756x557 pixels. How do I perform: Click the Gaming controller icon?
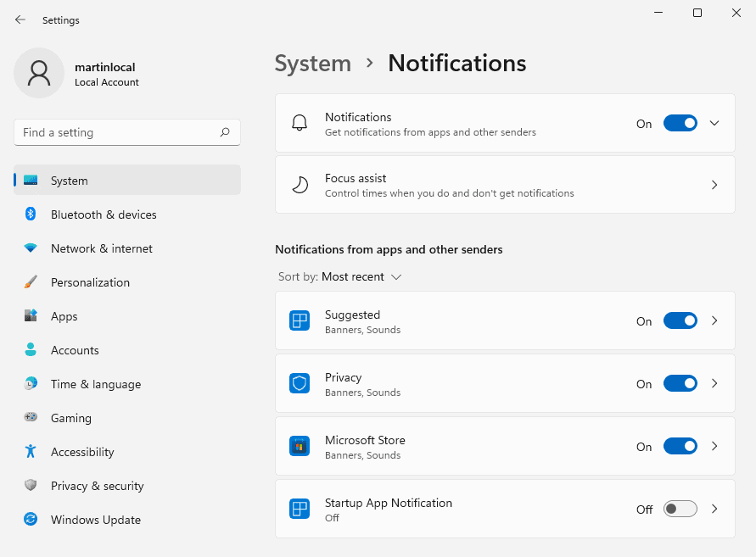(x=31, y=417)
